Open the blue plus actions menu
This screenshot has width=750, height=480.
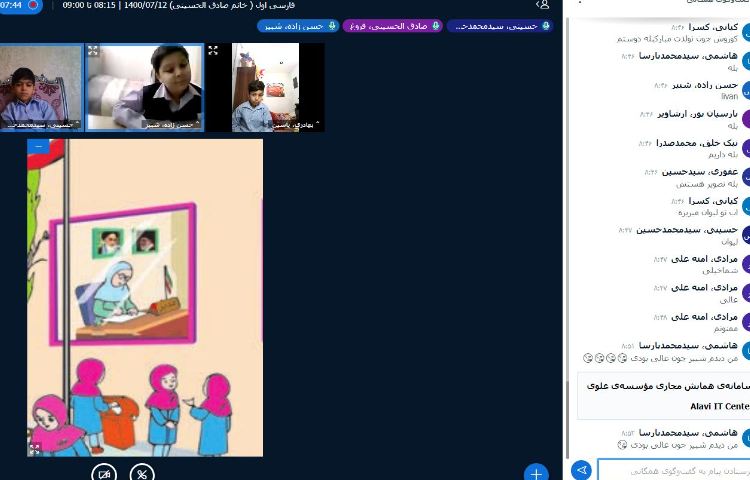[x=536, y=473]
